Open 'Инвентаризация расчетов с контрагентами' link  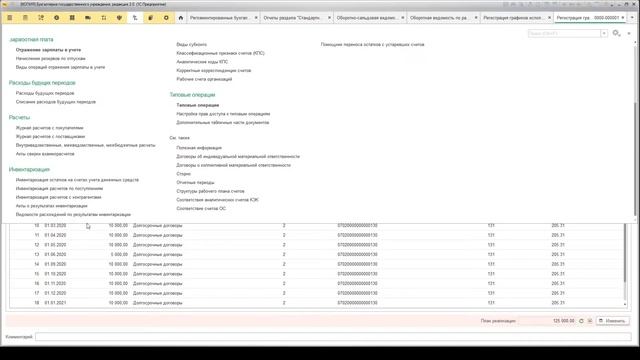click(58, 197)
